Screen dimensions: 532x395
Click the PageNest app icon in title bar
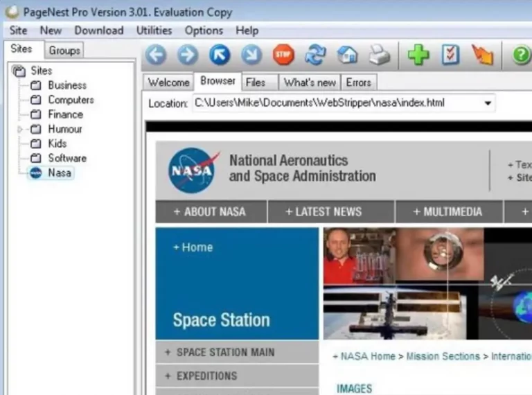coord(12,12)
